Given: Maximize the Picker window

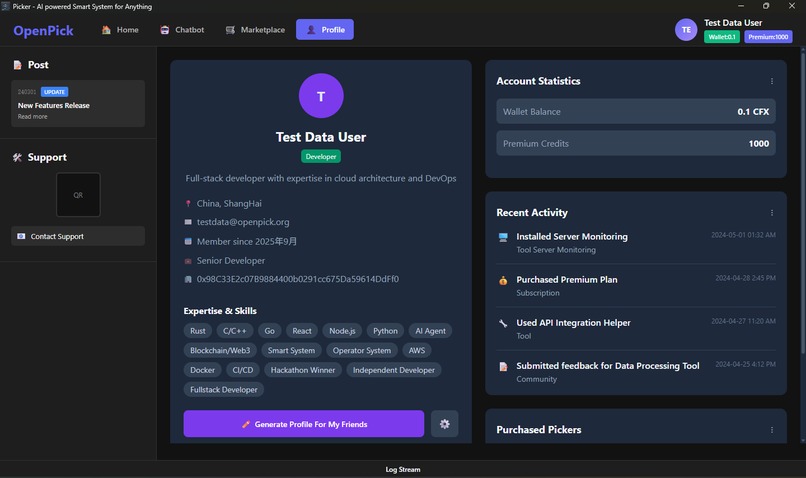Looking at the screenshot, I should [766, 6].
